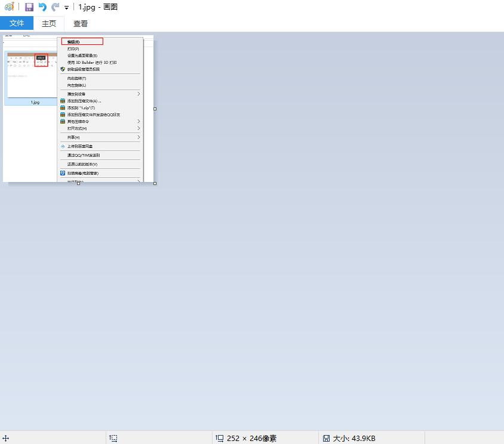Click the canvas bottom-right corner handle

(x=155, y=183)
